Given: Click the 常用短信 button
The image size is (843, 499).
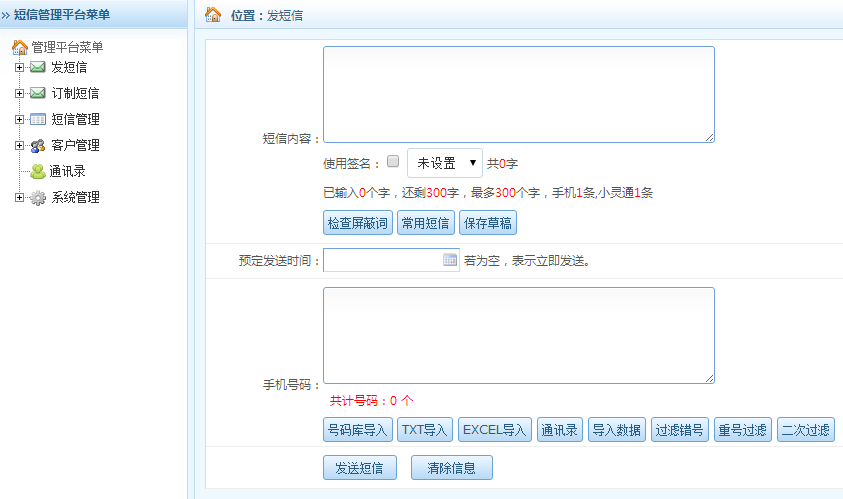Looking at the screenshot, I should tap(426, 223).
